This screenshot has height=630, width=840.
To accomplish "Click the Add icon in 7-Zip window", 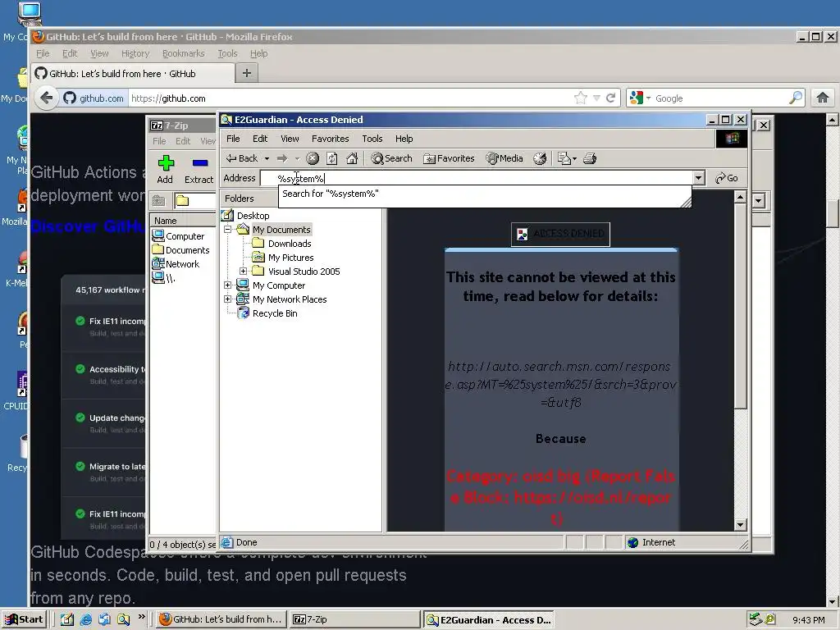I will point(166,169).
